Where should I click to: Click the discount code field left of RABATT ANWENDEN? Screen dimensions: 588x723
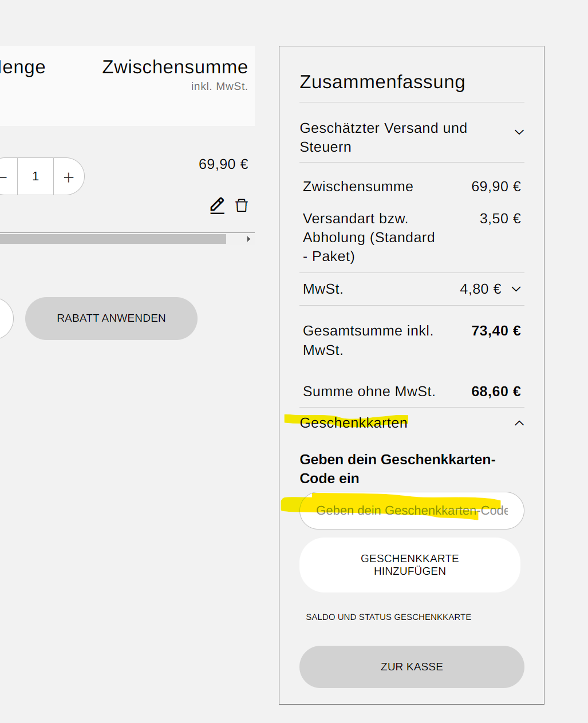click(x=5, y=318)
